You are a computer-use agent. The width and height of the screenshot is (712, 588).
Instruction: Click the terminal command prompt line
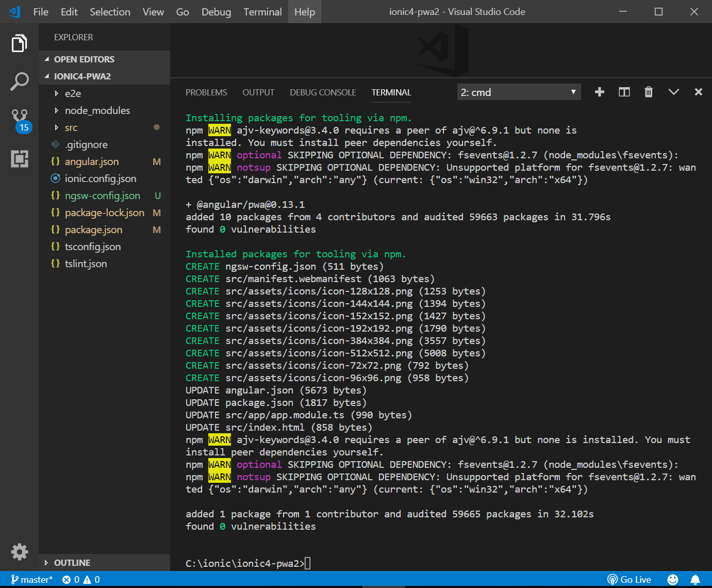point(248,563)
